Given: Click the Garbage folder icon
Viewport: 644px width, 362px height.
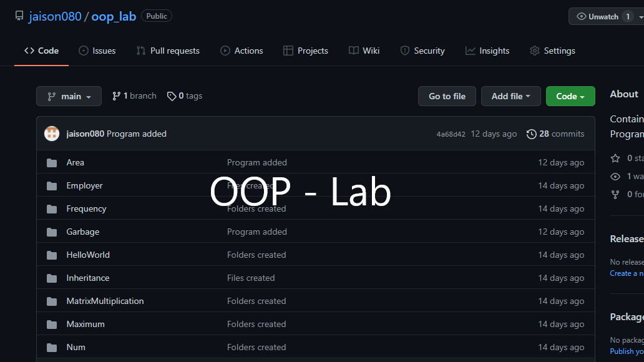Looking at the screenshot, I should (52, 232).
